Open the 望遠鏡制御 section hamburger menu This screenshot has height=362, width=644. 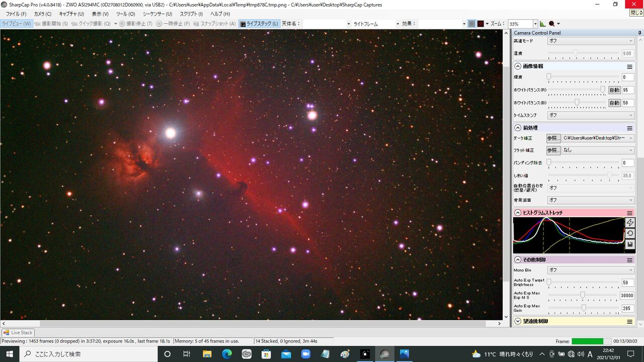pos(629,321)
